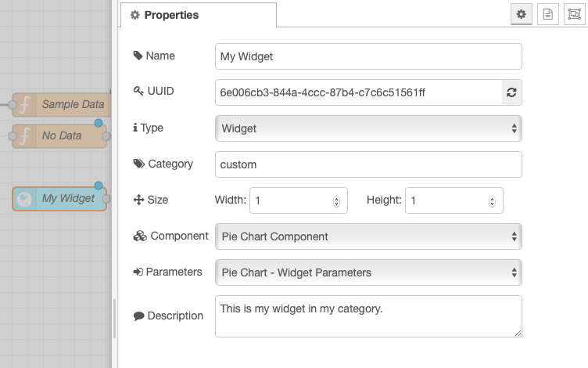Click the Width stepper arrows

click(336, 201)
